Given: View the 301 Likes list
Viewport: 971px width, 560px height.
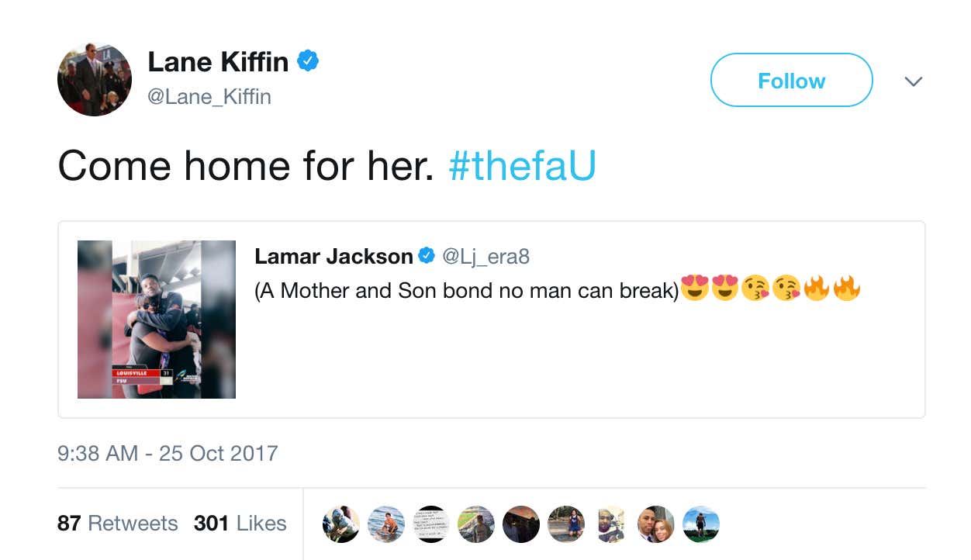Looking at the screenshot, I should pos(240,524).
